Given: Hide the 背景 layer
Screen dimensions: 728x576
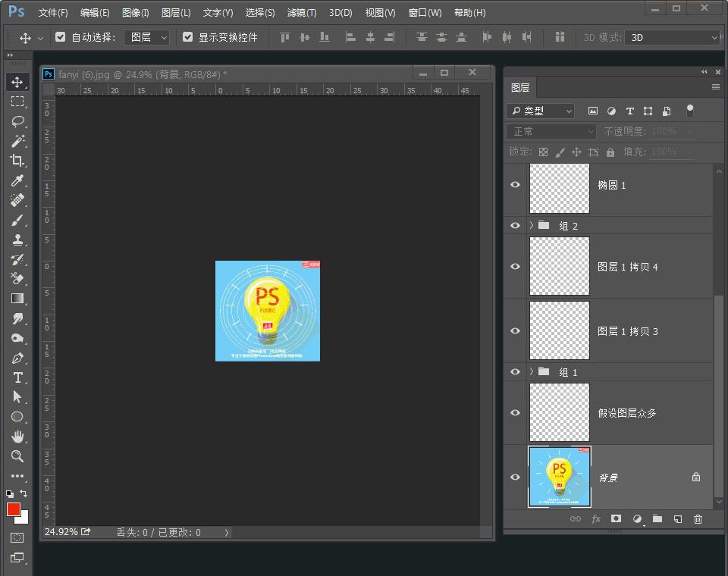Looking at the screenshot, I should [x=514, y=477].
